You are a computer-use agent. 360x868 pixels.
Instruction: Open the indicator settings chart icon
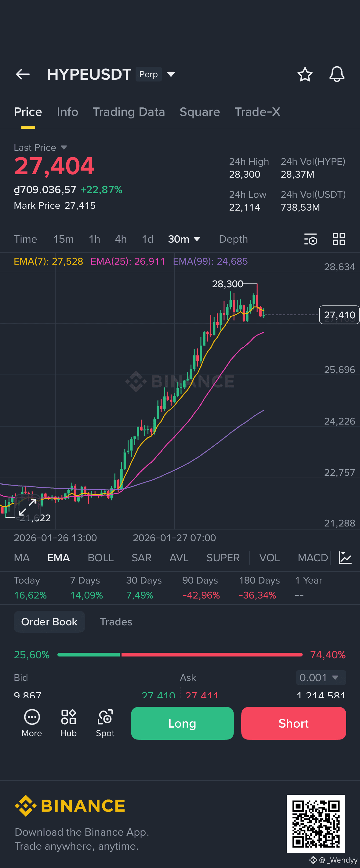click(x=345, y=558)
